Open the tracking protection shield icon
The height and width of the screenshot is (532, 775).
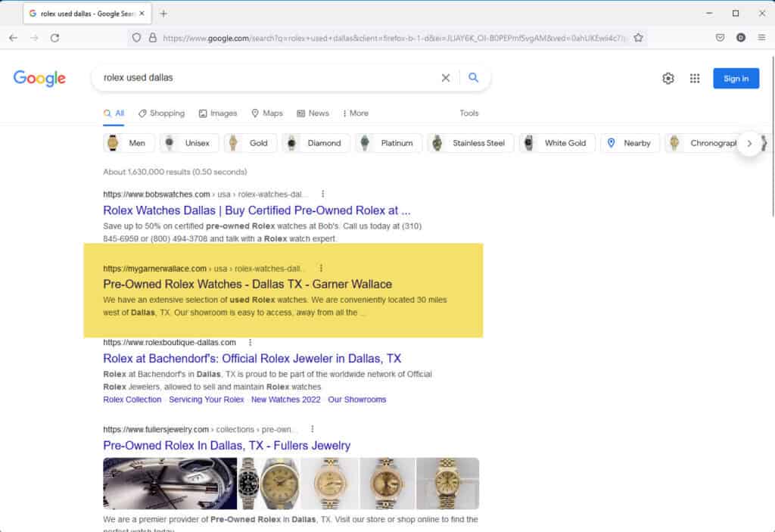(x=136, y=38)
